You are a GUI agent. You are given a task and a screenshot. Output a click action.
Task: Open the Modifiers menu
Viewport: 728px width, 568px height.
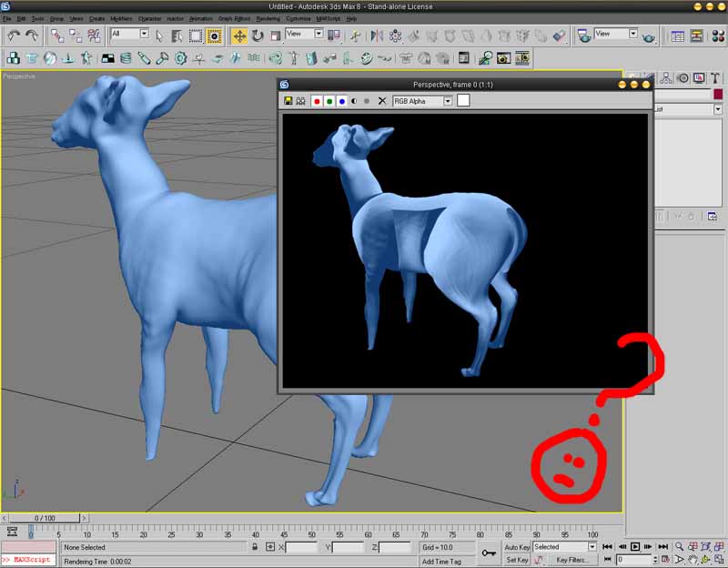121,18
